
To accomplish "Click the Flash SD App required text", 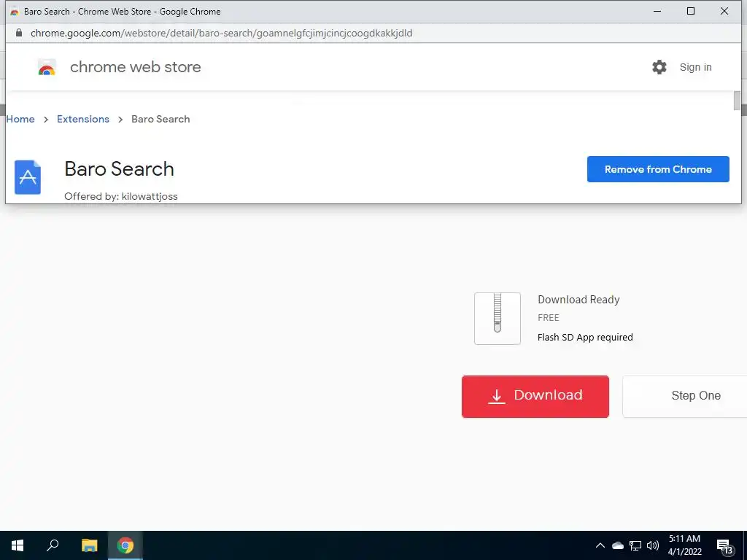I will tap(585, 337).
